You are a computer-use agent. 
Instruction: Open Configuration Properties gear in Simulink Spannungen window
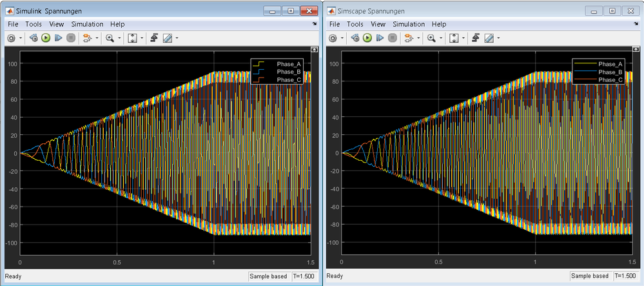tap(11, 38)
